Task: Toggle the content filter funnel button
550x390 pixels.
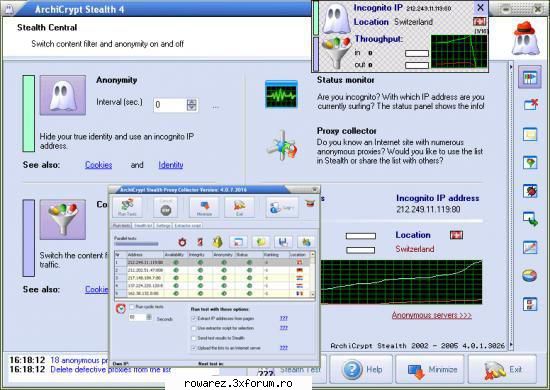Action: 63,220
